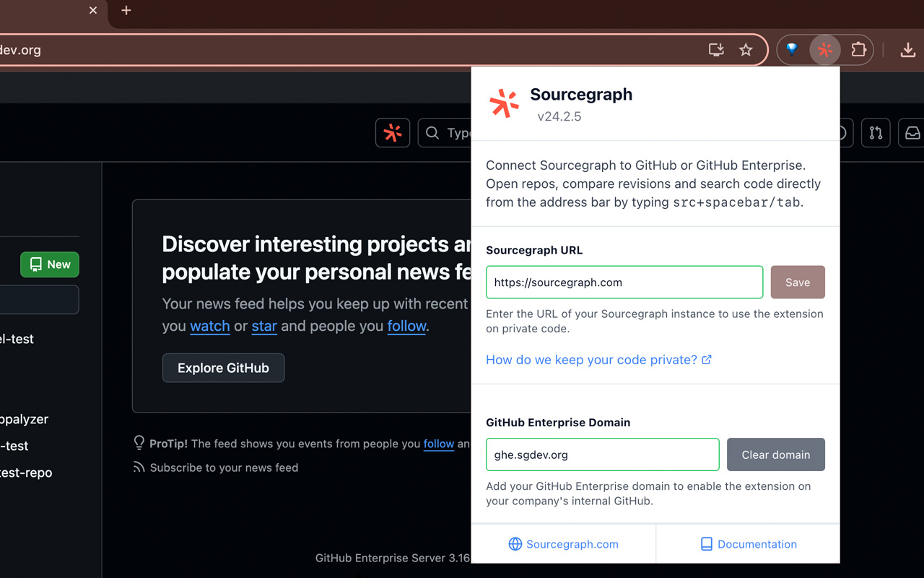
Task: Open the 'follow.' link in the news feed description
Action: pyautogui.click(x=407, y=326)
